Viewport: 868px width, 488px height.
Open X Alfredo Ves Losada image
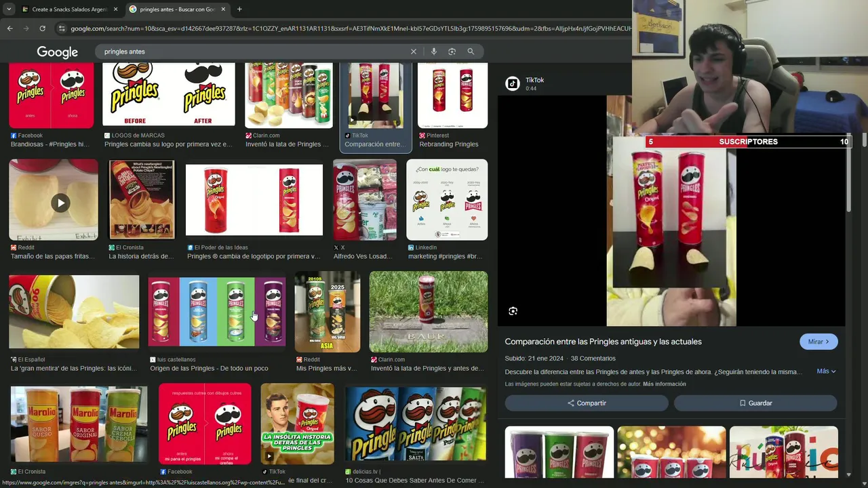(365, 200)
